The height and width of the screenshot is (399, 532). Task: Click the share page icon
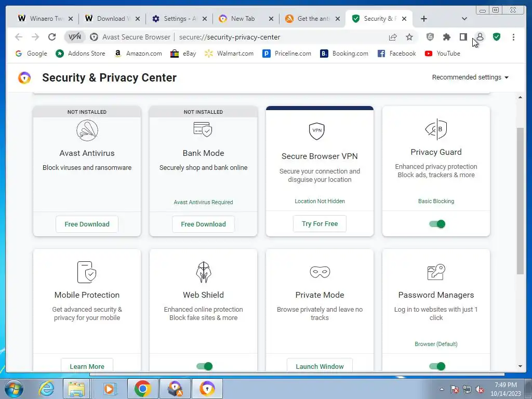point(393,37)
